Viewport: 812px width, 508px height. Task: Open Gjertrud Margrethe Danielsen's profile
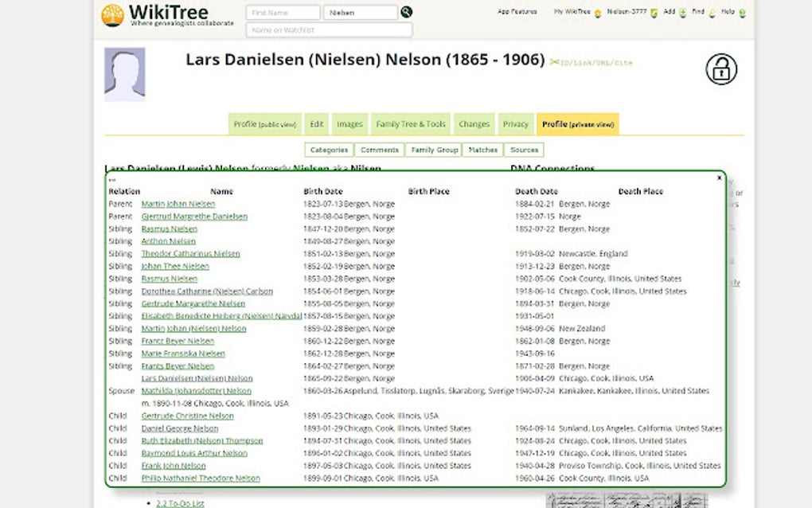[x=193, y=216]
